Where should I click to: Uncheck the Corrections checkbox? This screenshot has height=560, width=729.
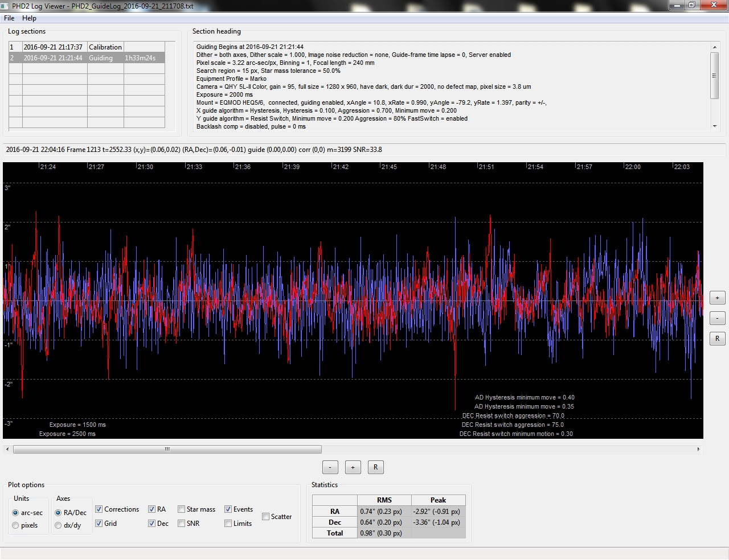[99, 509]
